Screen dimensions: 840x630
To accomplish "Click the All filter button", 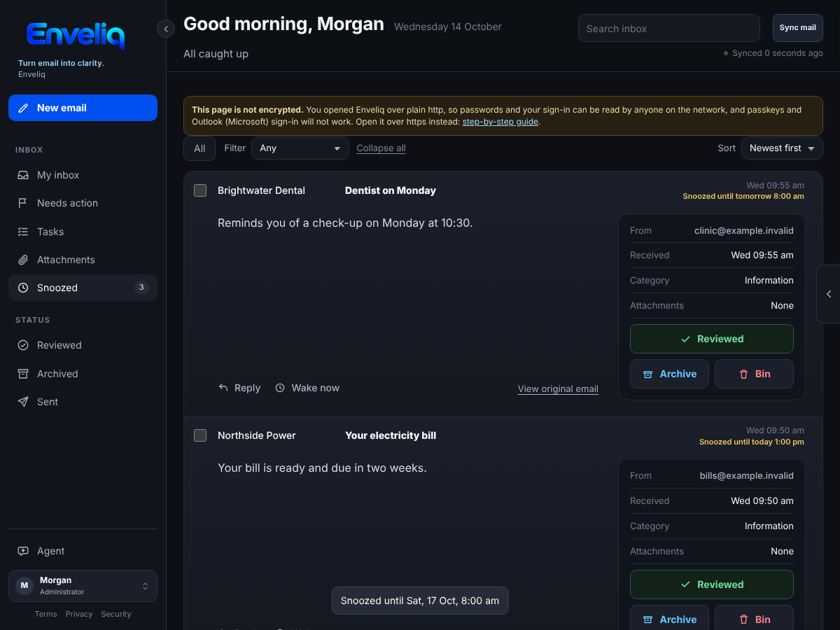I will pyautogui.click(x=199, y=148).
